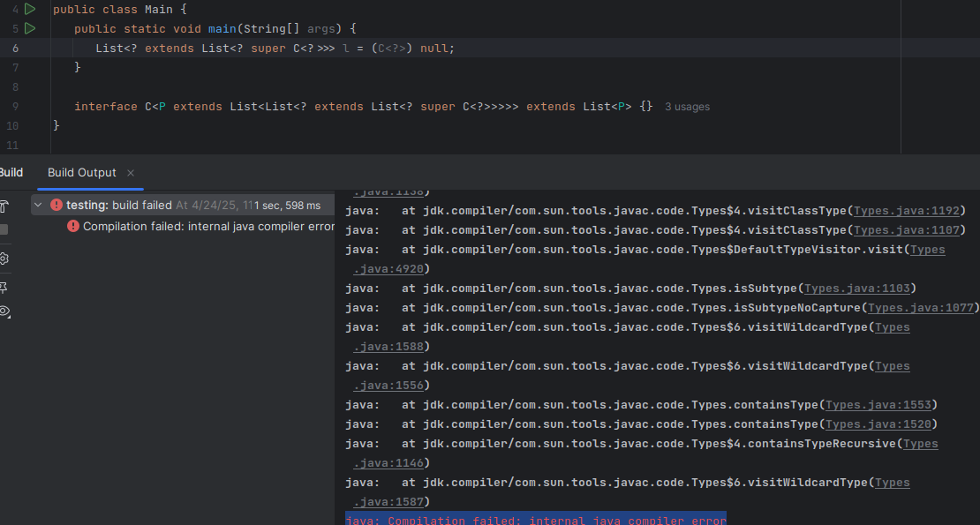Click line number 10 in the editor gutter
The image size is (980, 525).
pyautogui.click(x=12, y=126)
